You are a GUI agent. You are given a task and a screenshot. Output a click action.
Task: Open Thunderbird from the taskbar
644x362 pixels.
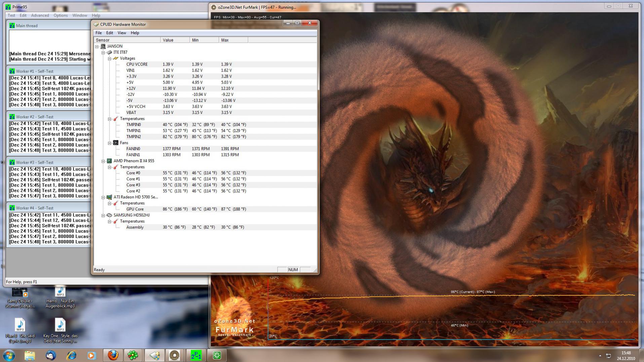click(51, 355)
